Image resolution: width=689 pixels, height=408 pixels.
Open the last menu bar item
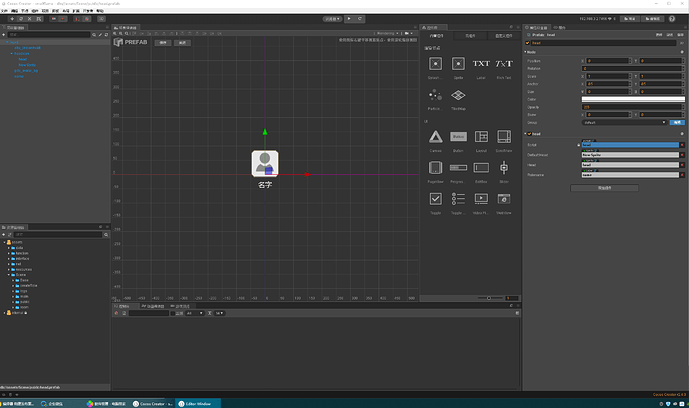coord(100,11)
